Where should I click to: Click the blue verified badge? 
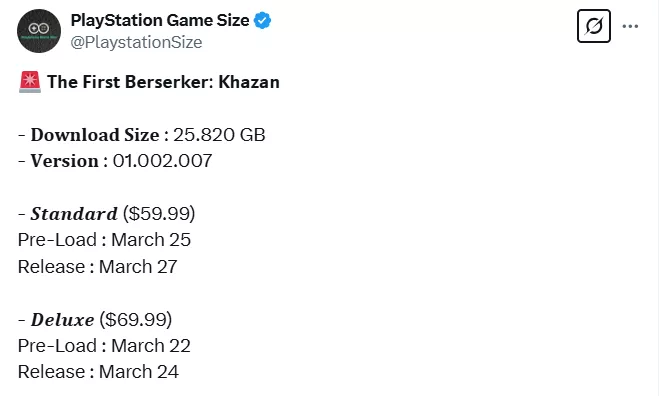coord(263,20)
